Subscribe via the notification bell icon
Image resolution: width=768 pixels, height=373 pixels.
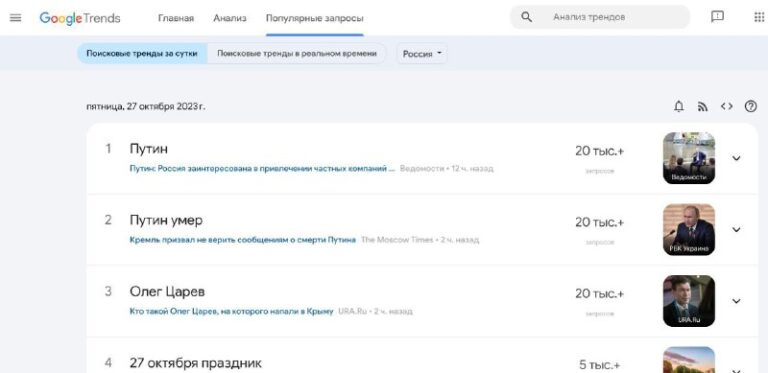[x=679, y=106]
